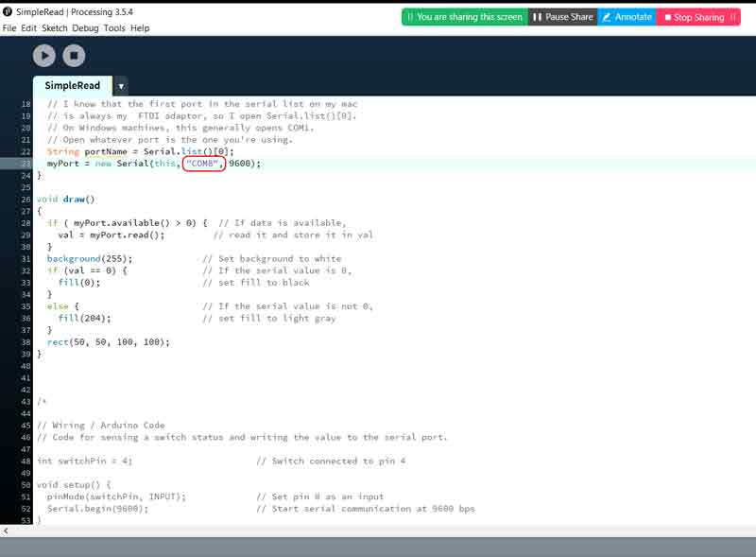Click line number 23 in the gutter
The image size is (756, 557).
tap(26, 164)
